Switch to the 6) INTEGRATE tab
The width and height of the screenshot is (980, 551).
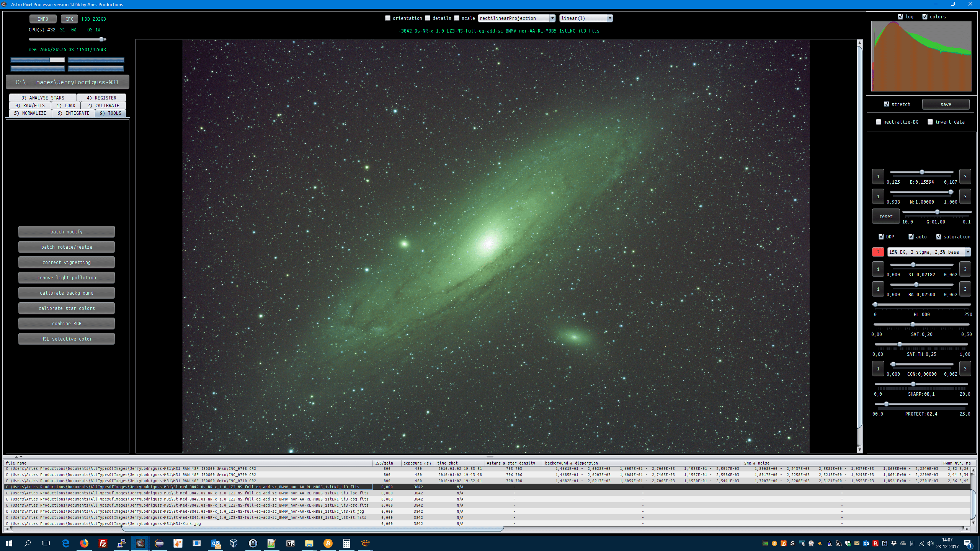tap(73, 113)
